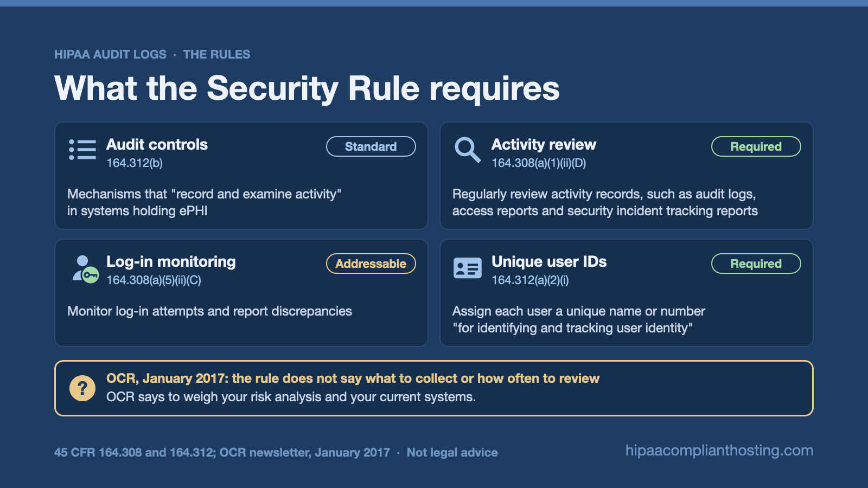Image resolution: width=868 pixels, height=488 pixels.
Task: Select the Required badge on Activity review
Action: tap(756, 146)
